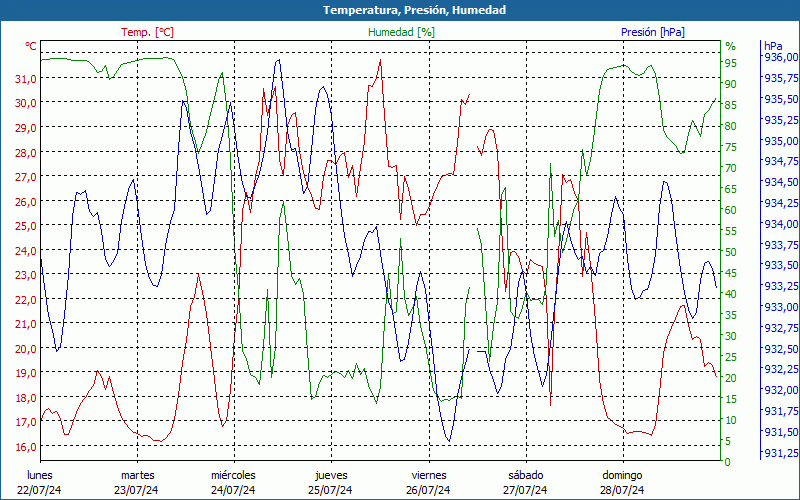
Task: Click the '0' humidity axis value
Action: 728,462
